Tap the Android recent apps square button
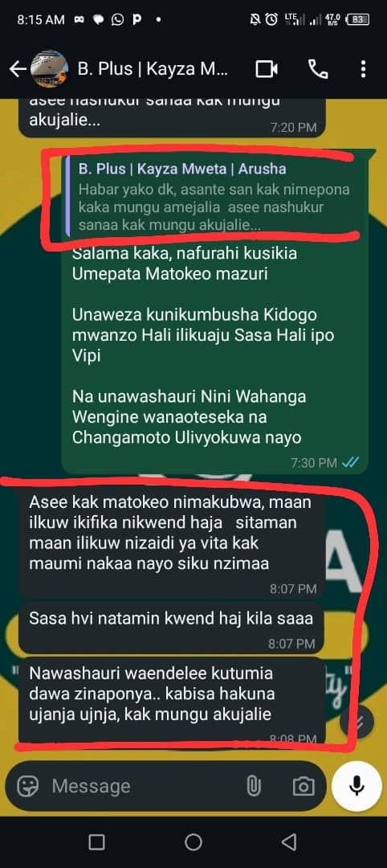Image resolution: width=387 pixels, height=868 pixels. pos(96,842)
